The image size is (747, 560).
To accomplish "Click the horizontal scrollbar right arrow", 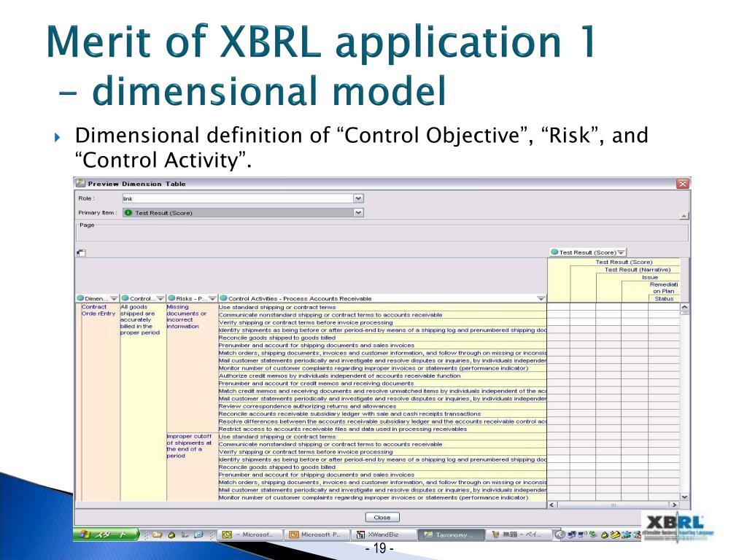I will 674,505.
